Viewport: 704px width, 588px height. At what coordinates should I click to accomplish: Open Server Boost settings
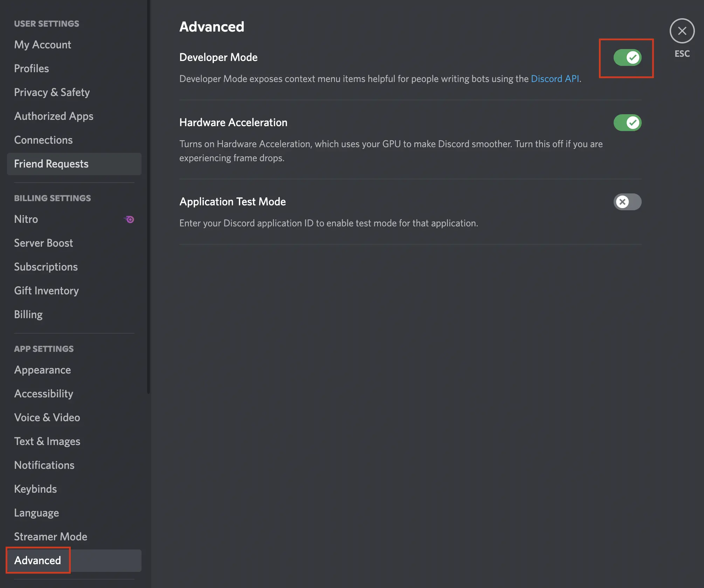[43, 243]
